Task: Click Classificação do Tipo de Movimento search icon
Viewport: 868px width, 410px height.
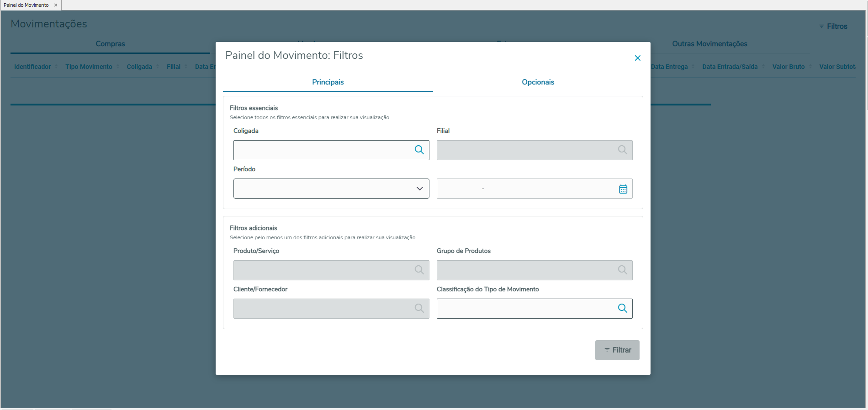Action: pyautogui.click(x=622, y=308)
